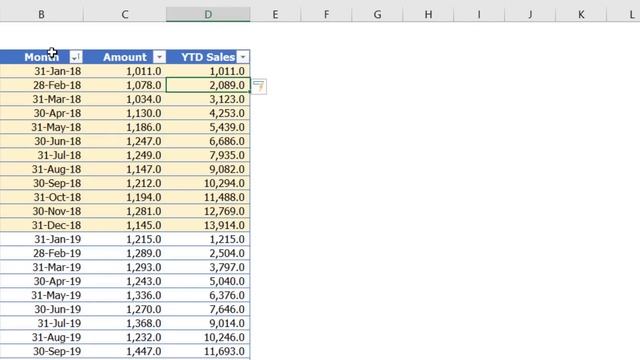Select the YTD Sales cell 7,646.0

[208, 309]
